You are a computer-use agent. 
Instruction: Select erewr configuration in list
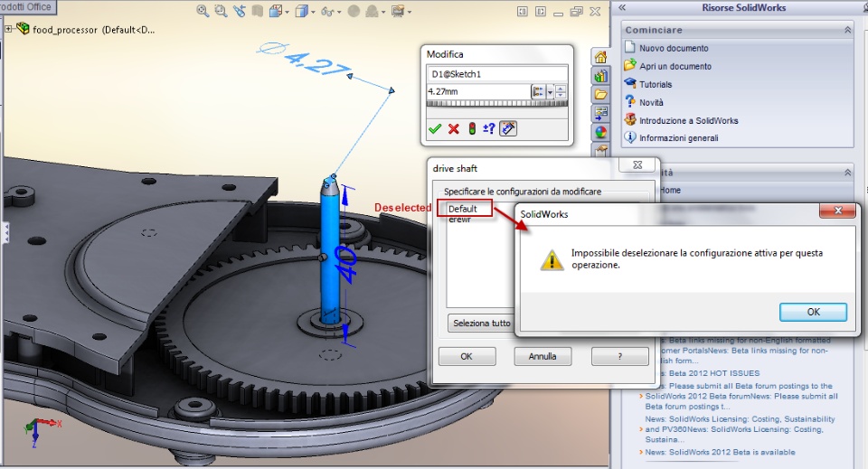click(459, 220)
